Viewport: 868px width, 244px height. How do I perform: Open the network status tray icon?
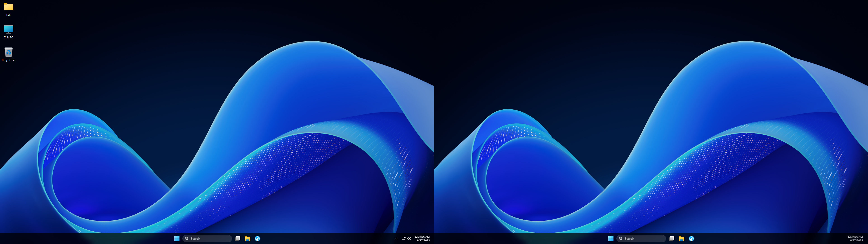pyautogui.click(x=403, y=239)
